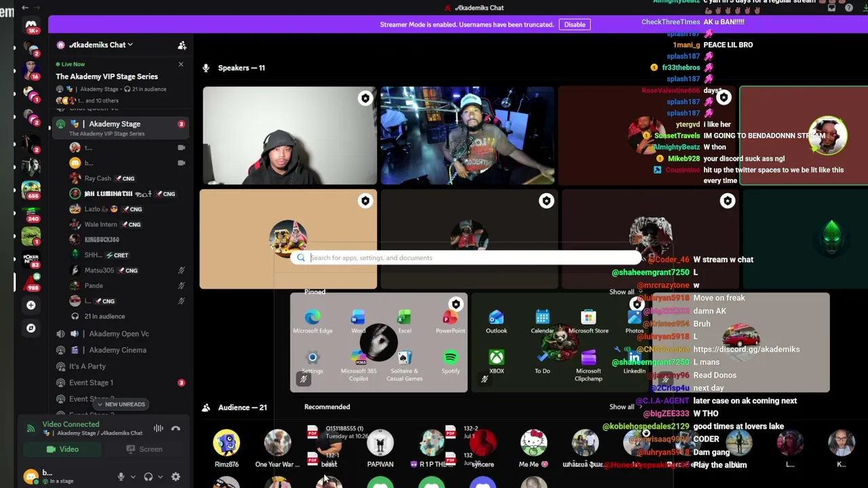Open Excel from the pinned apps

(404, 321)
